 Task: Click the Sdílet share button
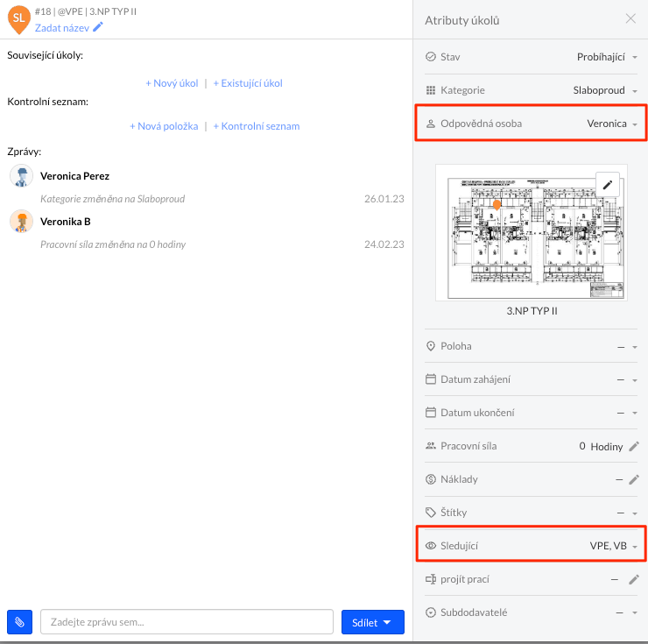point(372,622)
